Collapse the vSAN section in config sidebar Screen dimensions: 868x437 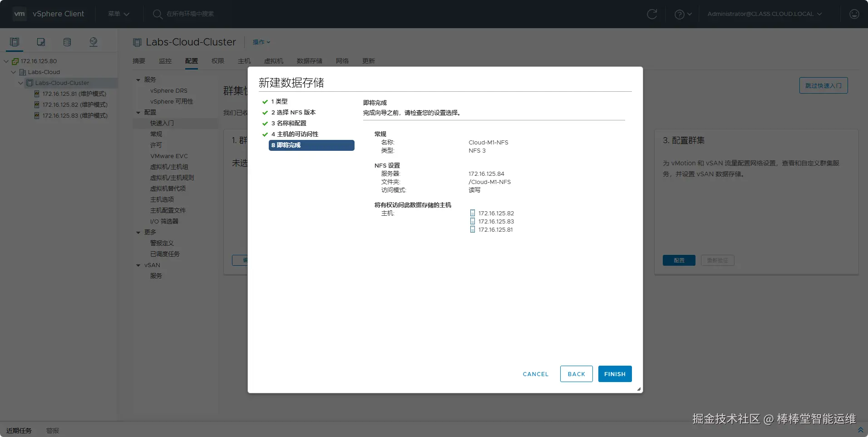[x=138, y=265]
